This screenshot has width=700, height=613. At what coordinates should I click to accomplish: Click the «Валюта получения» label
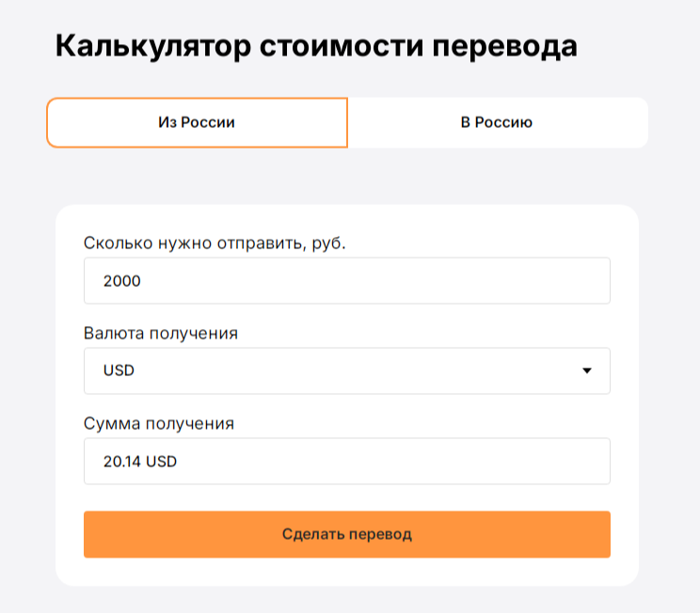[x=161, y=333]
